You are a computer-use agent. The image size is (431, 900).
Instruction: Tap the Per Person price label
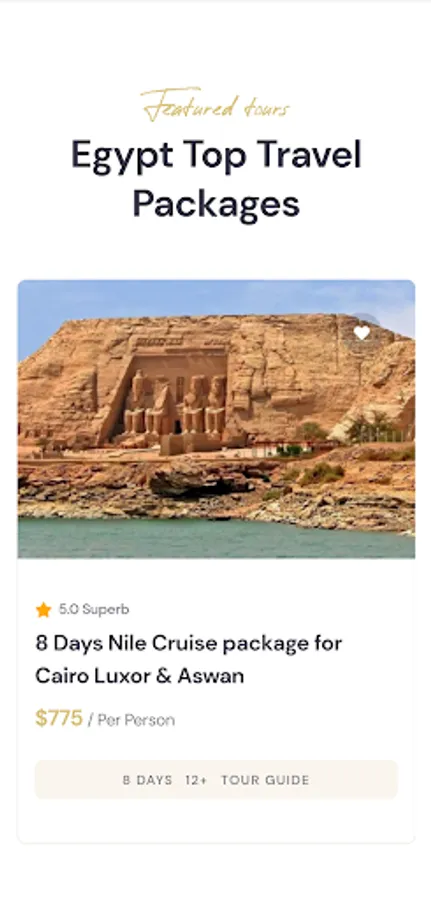click(136, 720)
